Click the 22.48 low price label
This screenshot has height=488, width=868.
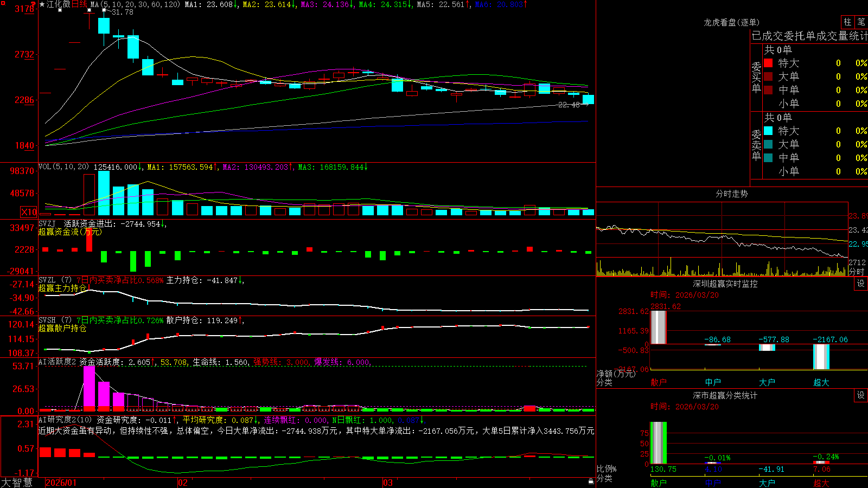(569, 105)
